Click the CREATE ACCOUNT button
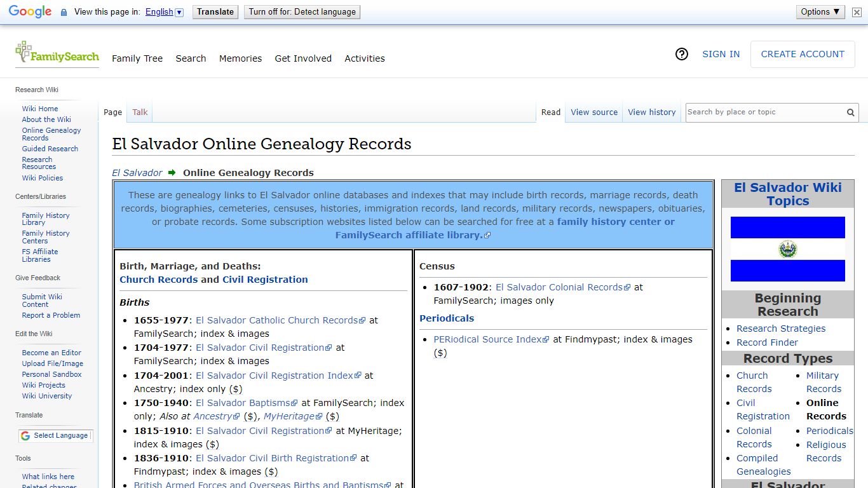The image size is (868, 488). coord(803,55)
